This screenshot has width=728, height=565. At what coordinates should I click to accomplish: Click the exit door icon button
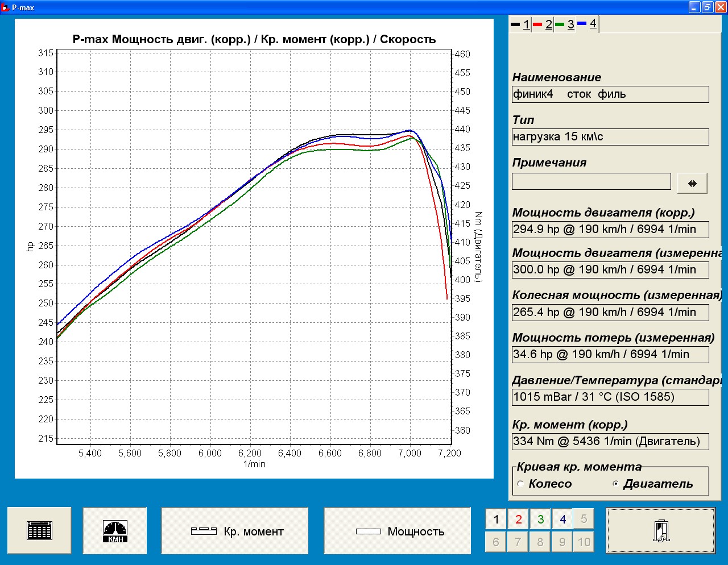tap(660, 531)
